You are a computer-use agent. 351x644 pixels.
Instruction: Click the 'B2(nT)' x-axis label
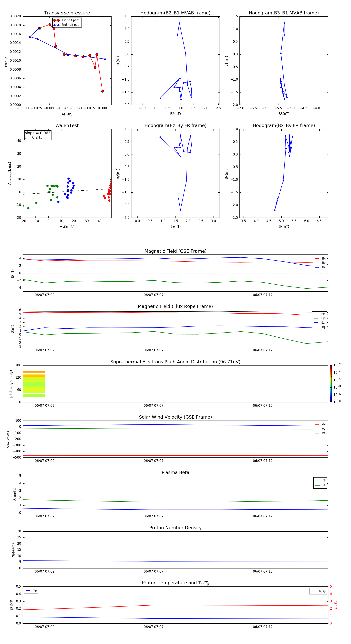pyautogui.click(x=175, y=114)
